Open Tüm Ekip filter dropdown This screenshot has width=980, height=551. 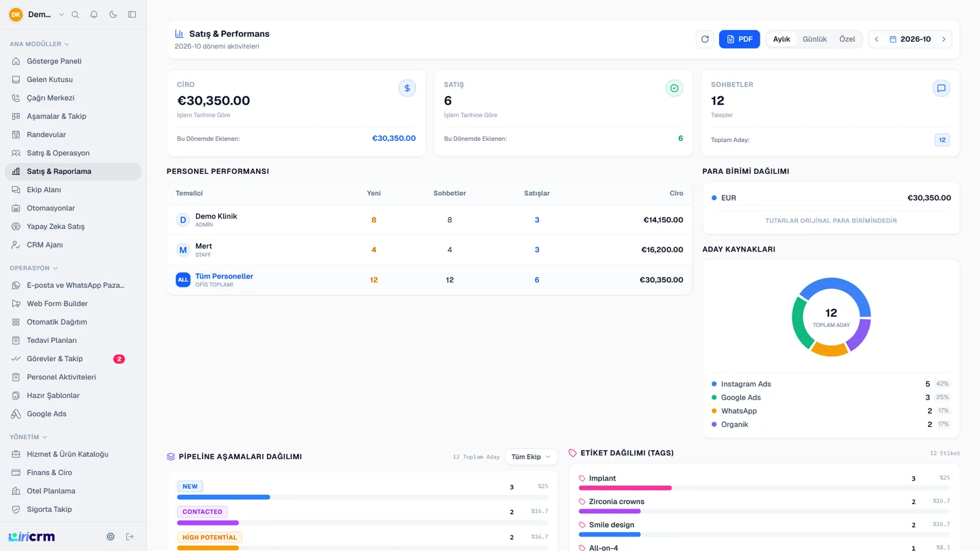tap(531, 457)
